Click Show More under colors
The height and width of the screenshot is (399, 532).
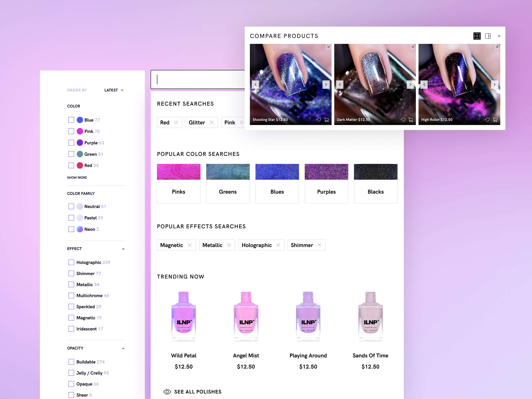click(x=77, y=178)
